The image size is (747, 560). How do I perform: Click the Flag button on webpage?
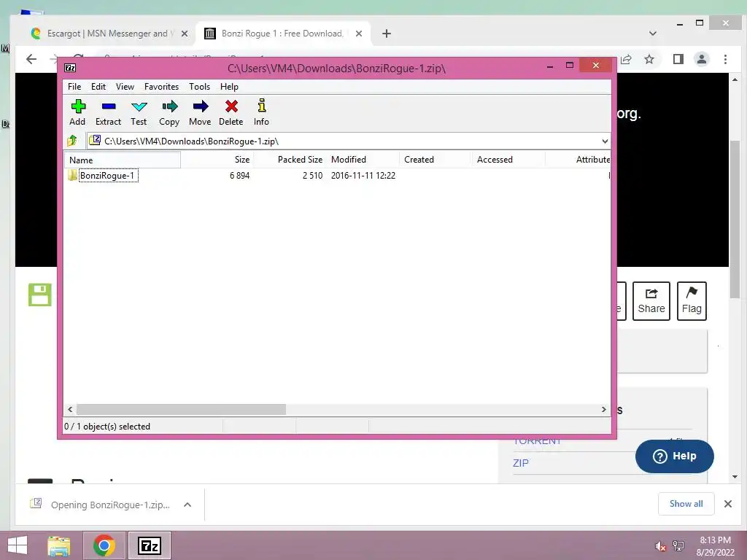[x=692, y=301]
